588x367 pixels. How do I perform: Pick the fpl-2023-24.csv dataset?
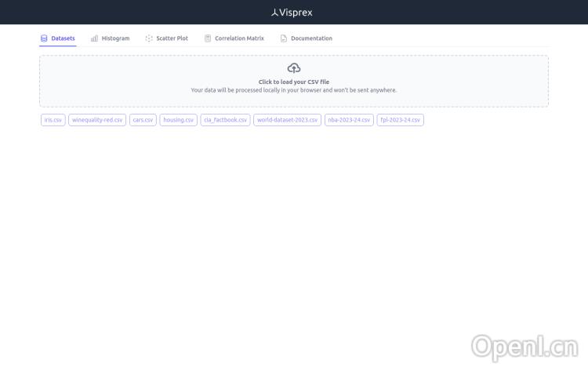tap(400, 120)
